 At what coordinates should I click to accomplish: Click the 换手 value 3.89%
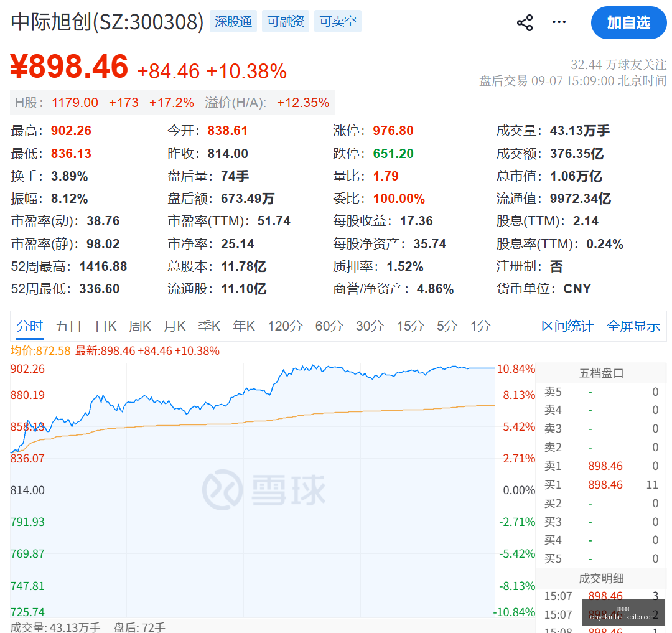pyautogui.click(x=70, y=176)
